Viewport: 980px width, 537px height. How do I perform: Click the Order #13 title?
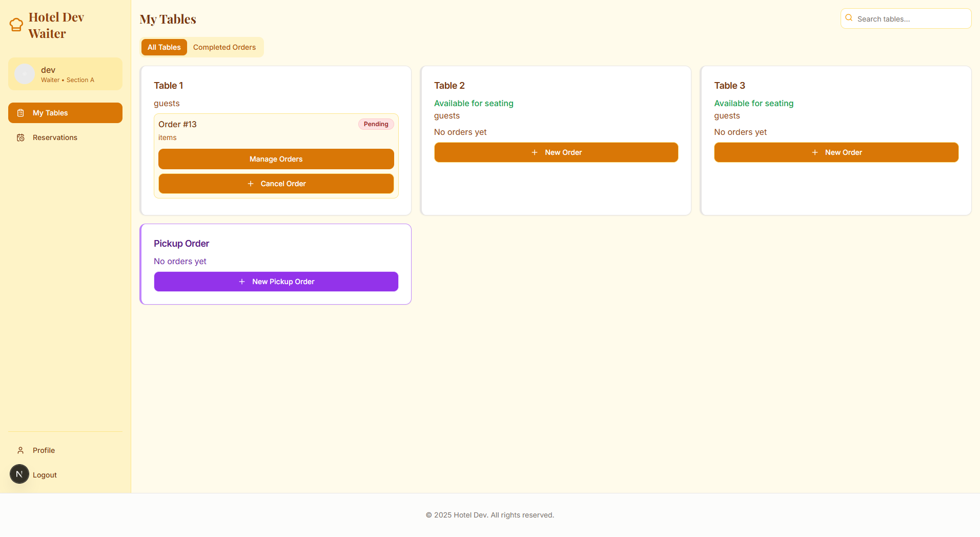[x=177, y=124]
